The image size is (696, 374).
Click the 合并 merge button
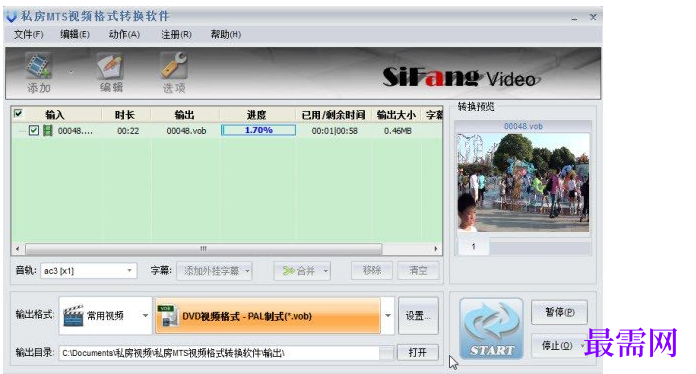click(x=301, y=271)
